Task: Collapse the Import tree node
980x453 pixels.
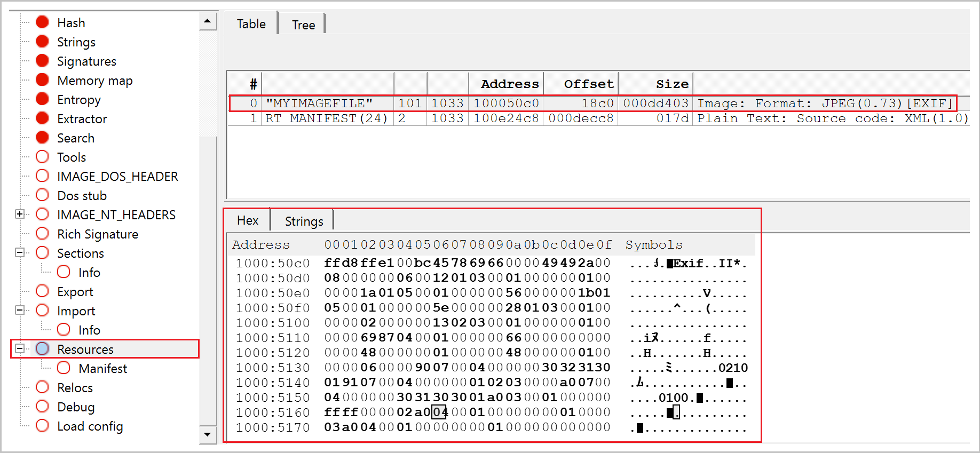Action: (20, 311)
